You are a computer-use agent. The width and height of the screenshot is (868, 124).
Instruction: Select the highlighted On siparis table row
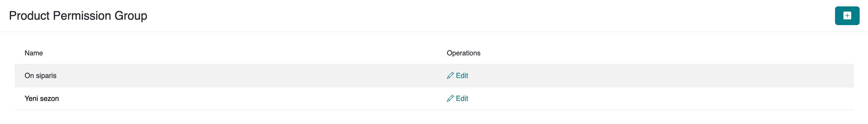[x=236, y=76]
